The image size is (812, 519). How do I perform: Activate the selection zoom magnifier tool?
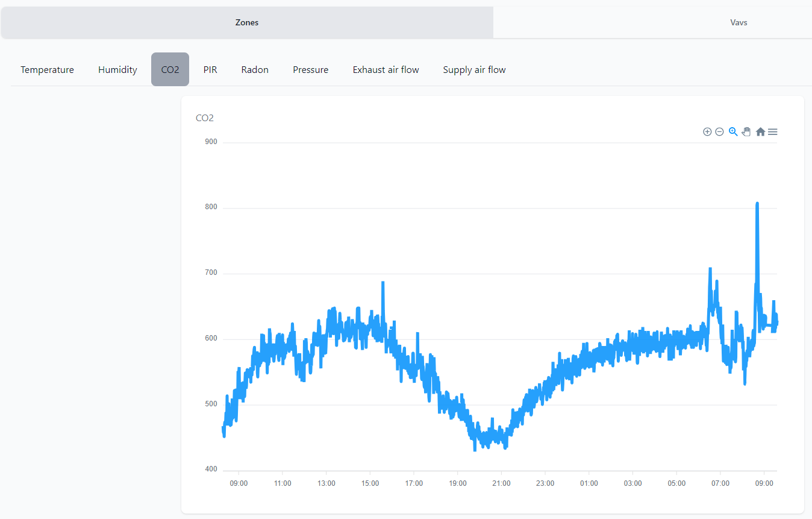click(x=733, y=131)
